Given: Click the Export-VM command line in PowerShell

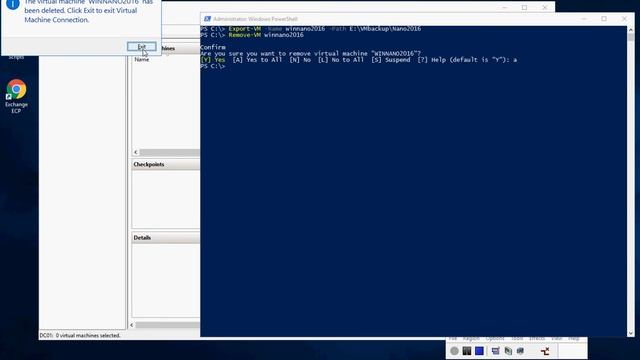Looking at the screenshot, I should pos(311,29).
